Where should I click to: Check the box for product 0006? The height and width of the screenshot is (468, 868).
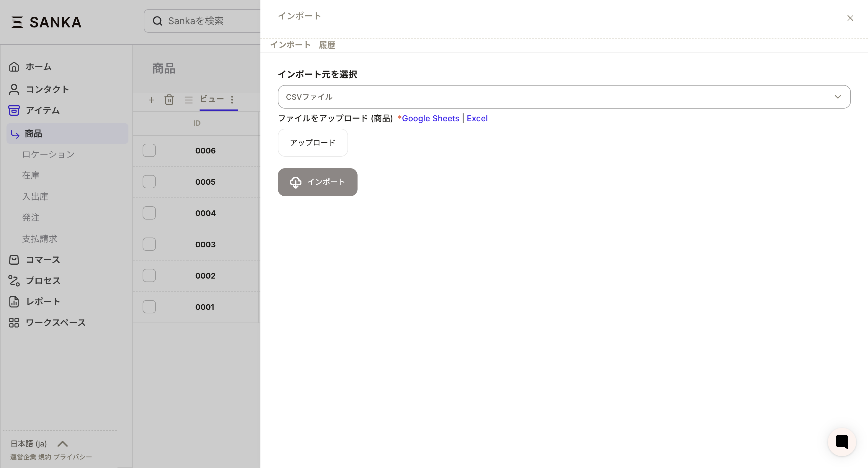coord(149,150)
